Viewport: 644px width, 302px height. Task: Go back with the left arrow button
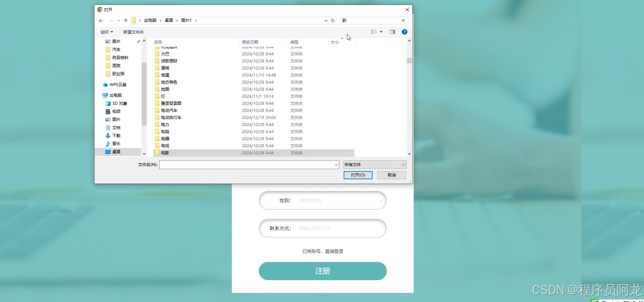[101, 21]
